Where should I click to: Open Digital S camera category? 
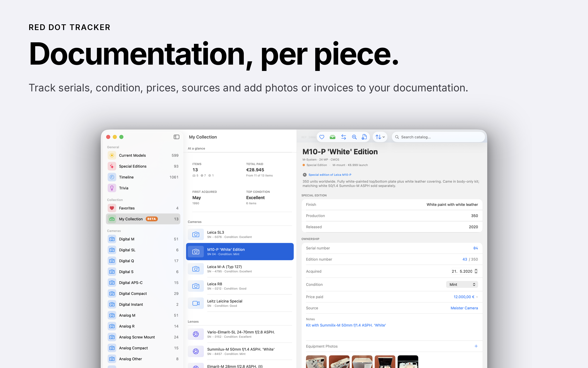143,272
